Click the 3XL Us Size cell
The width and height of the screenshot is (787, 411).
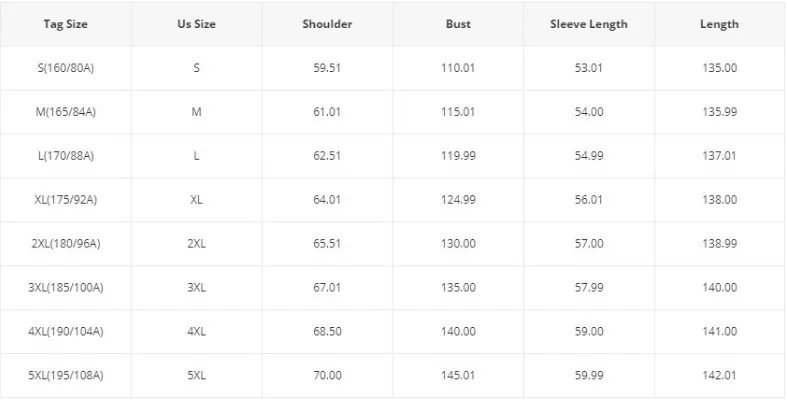tap(197, 288)
